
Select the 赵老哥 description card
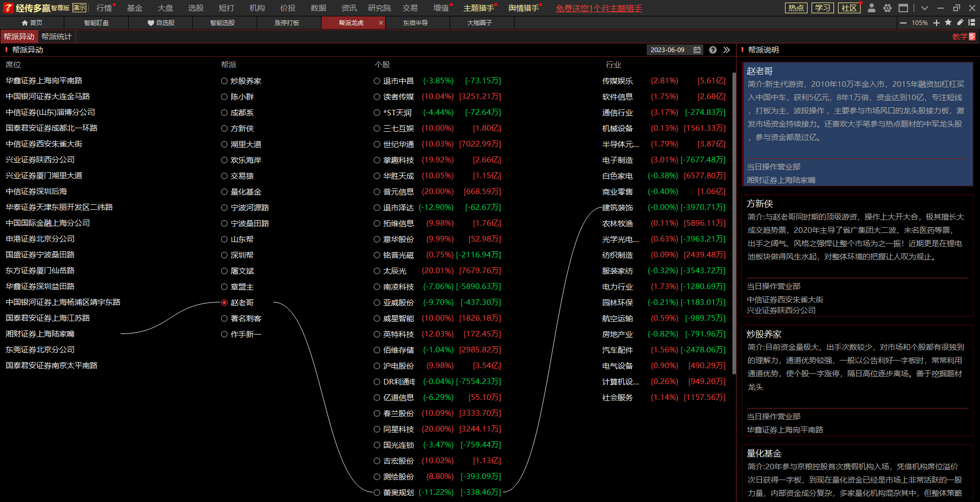pyautogui.click(x=857, y=124)
